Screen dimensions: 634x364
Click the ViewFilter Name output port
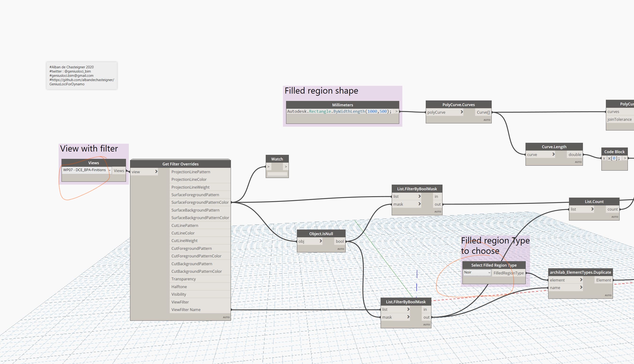click(186, 309)
